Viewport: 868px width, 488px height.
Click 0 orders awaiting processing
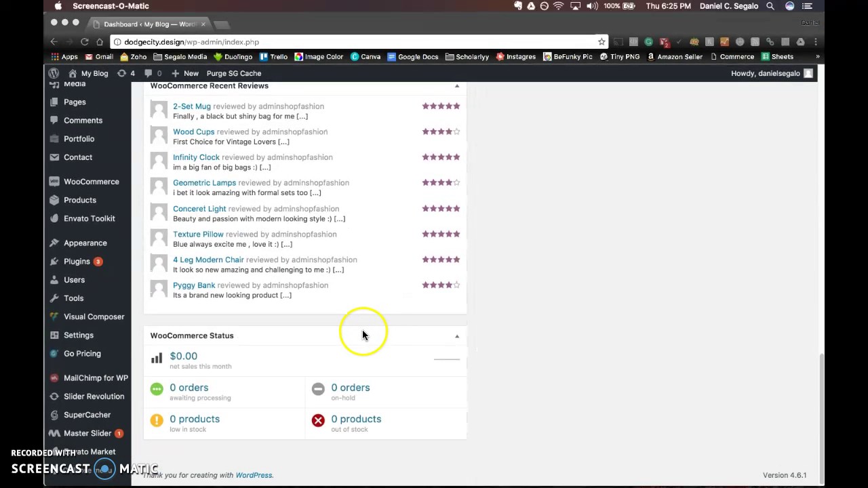[189, 388]
